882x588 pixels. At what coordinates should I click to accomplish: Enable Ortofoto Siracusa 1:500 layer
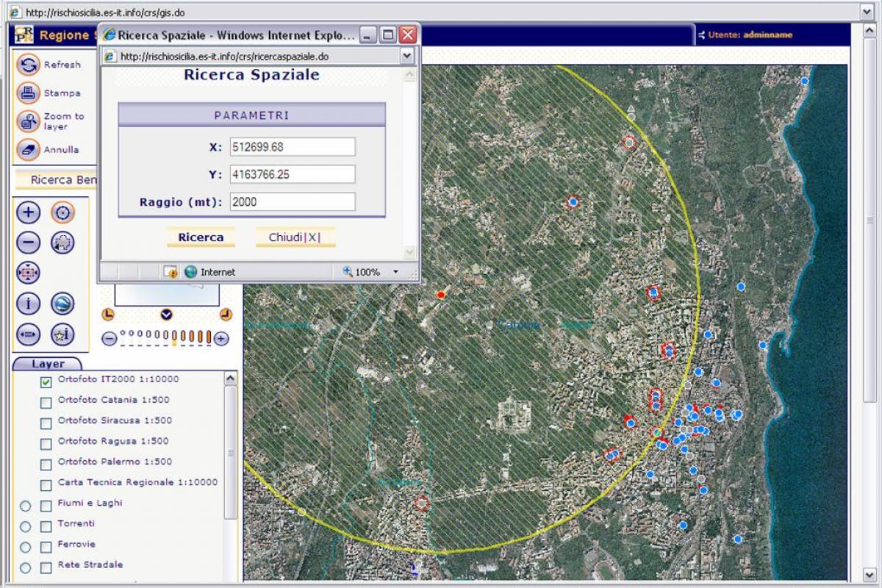click(x=46, y=423)
